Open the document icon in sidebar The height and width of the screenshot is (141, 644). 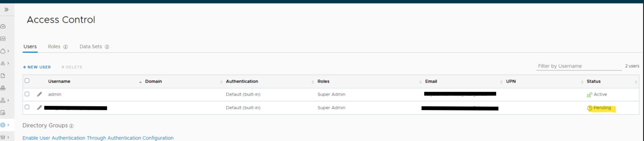3,76
